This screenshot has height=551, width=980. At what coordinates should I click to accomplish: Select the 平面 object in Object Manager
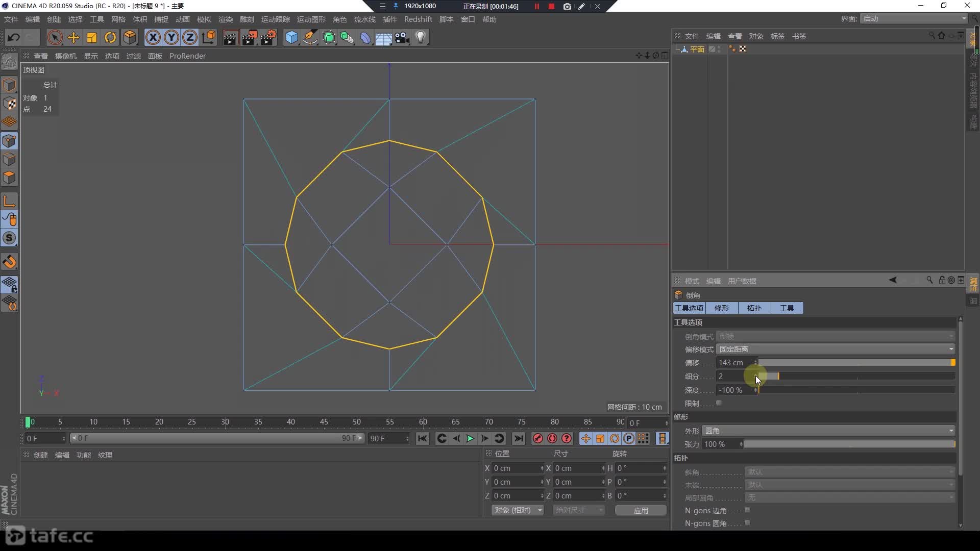[x=697, y=49]
